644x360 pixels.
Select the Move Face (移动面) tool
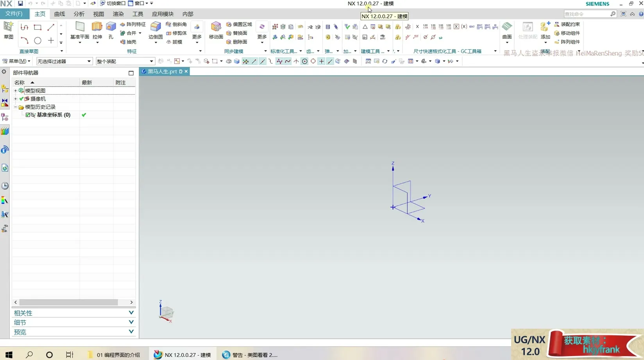tap(216, 30)
